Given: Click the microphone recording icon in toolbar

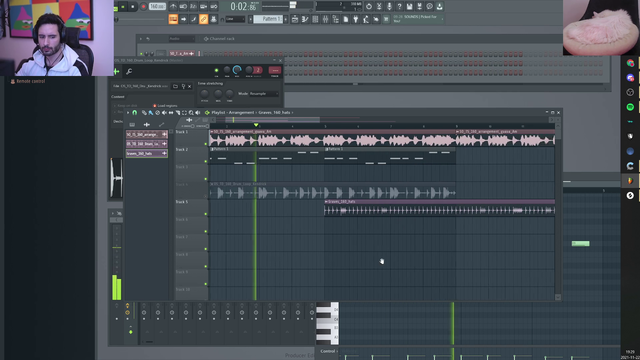Looking at the screenshot, I should coord(389,7).
